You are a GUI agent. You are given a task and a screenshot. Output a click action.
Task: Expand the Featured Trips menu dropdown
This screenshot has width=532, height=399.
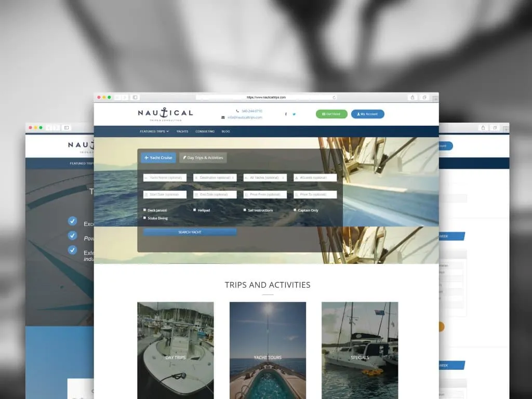point(154,131)
